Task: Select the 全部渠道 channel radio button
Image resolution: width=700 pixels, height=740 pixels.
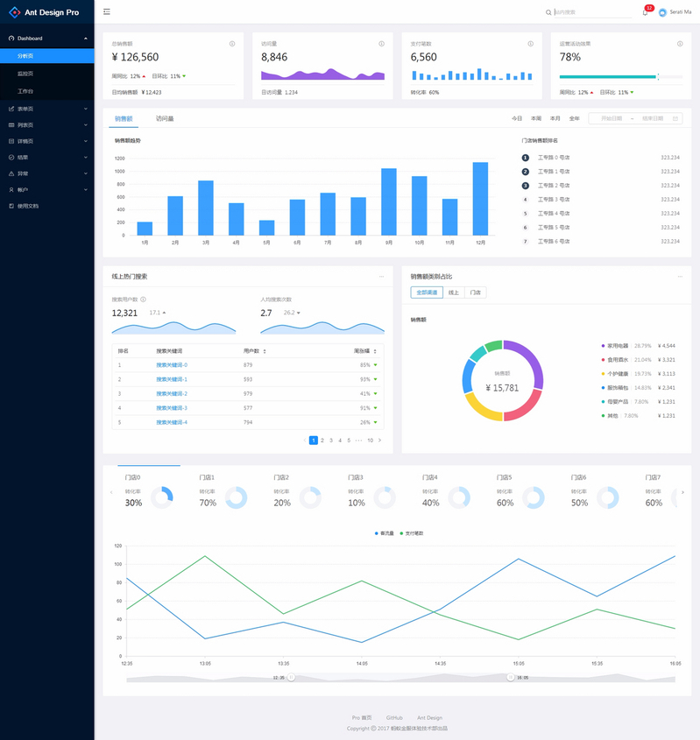Action: pos(426,292)
